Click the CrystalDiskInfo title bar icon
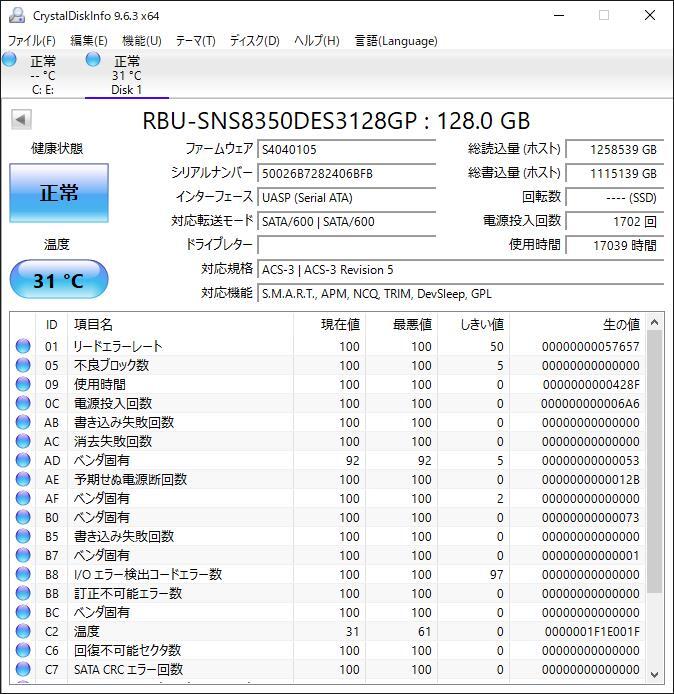The height and width of the screenshot is (694, 674). [17, 15]
